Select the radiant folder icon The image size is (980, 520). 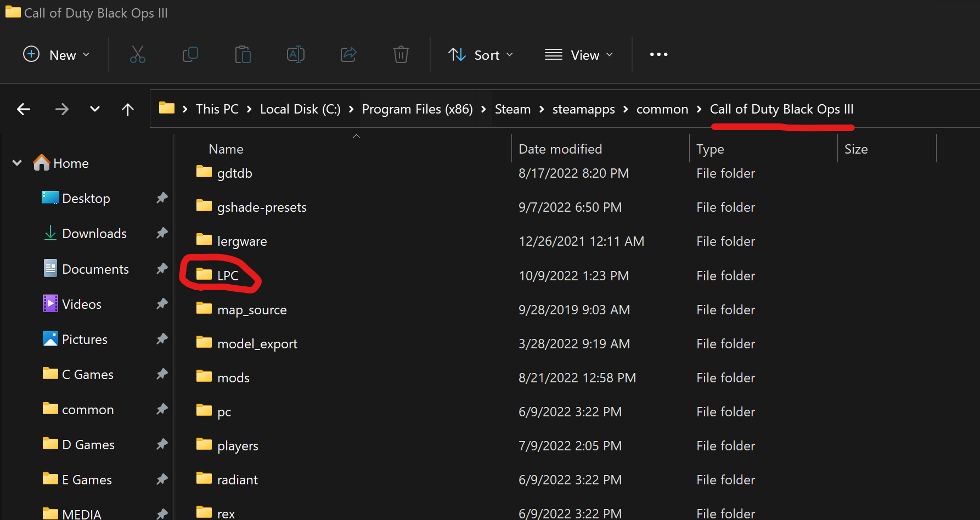click(204, 478)
